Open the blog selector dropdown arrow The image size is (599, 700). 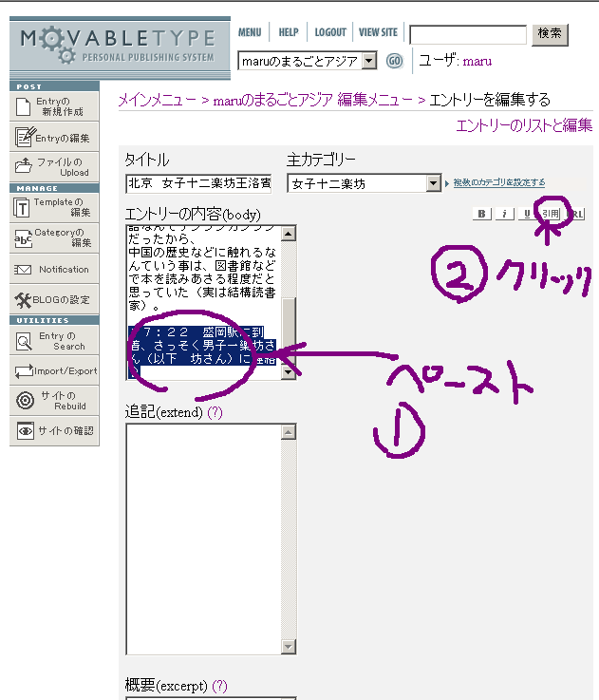click(x=369, y=61)
